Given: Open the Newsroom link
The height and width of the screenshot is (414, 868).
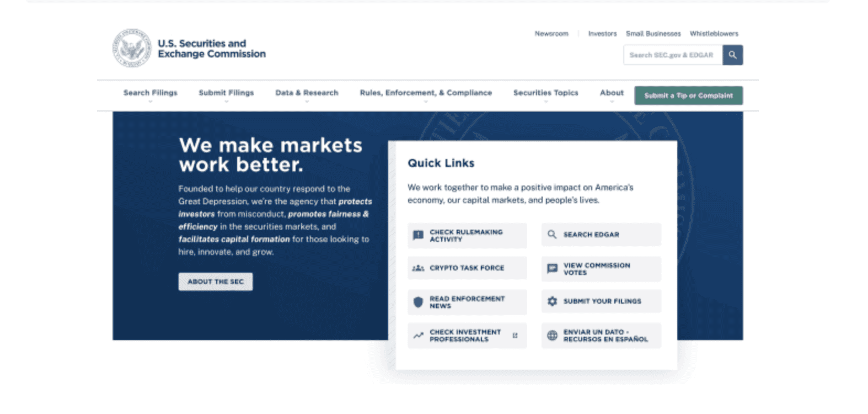Looking at the screenshot, I should (x=551, y=34).
